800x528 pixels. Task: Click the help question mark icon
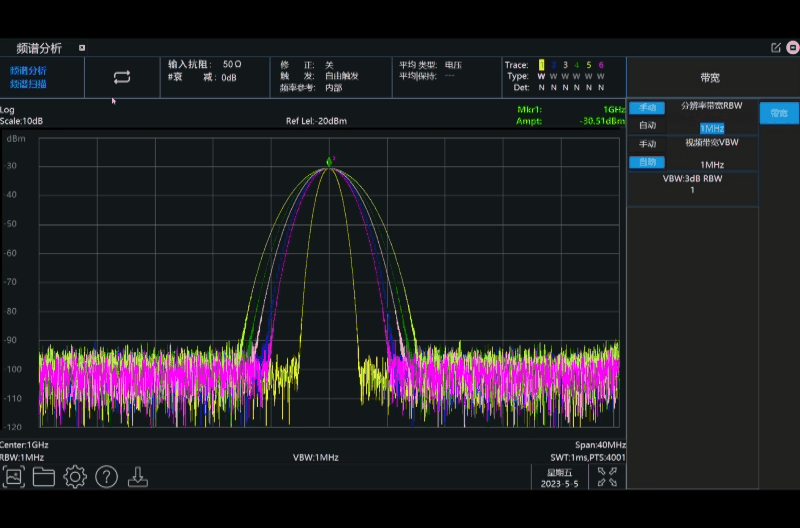click(x=106, y=477)
